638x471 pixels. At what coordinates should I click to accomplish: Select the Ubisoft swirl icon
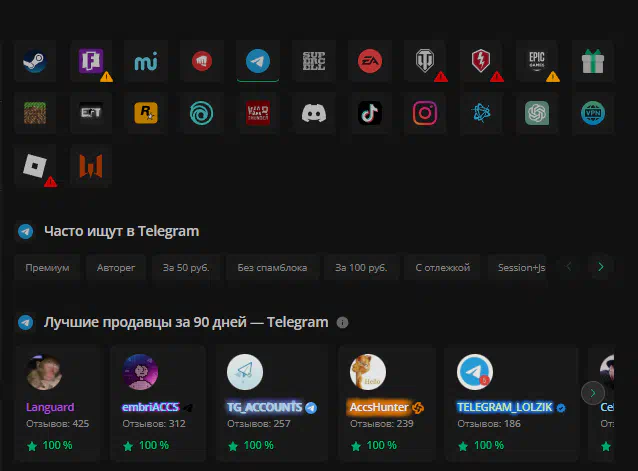point(202,113)
